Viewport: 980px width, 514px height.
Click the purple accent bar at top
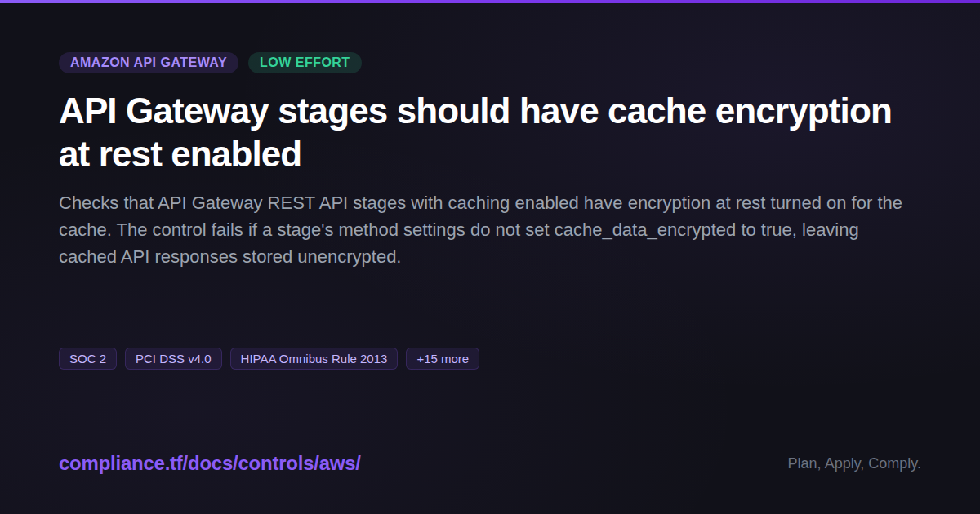pyautogui.click(x=490, y=2)
